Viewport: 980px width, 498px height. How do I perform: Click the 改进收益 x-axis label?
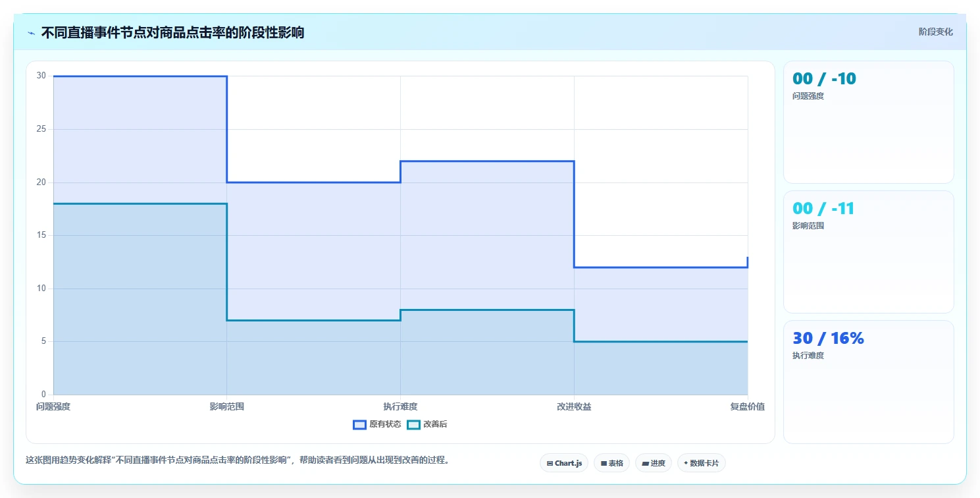point(574,406)
